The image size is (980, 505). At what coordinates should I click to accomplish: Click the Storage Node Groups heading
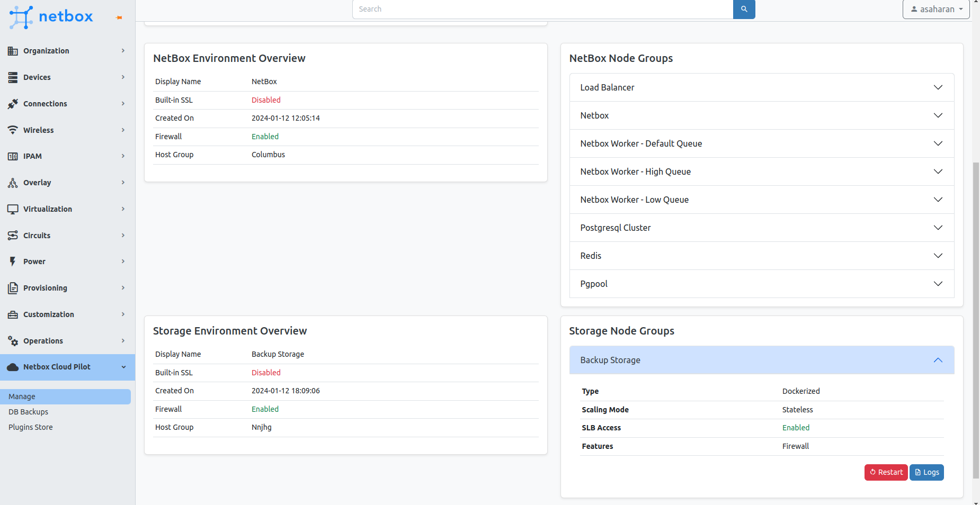pos(621,331)
